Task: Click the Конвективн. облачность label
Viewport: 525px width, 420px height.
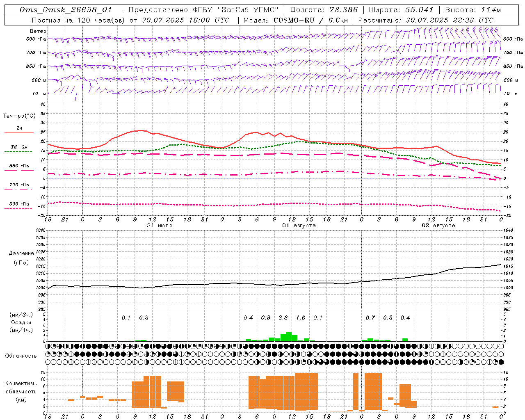Action: pyautogui.click(x=21, y=387)
